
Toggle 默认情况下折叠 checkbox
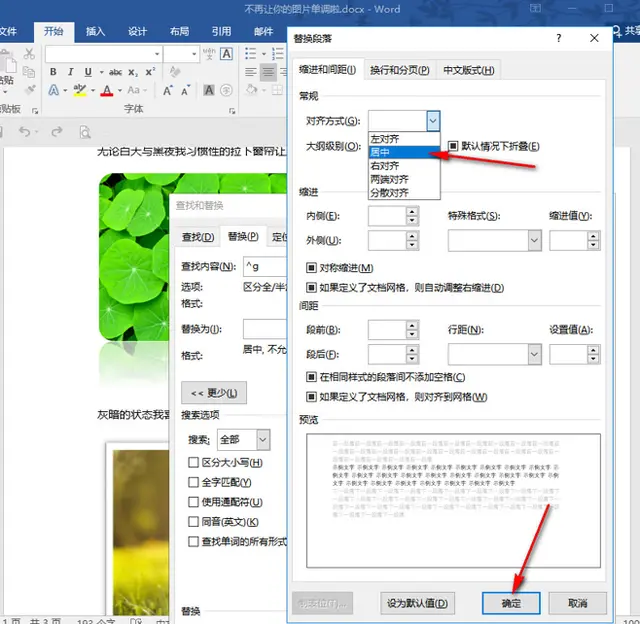coord(453,146)
